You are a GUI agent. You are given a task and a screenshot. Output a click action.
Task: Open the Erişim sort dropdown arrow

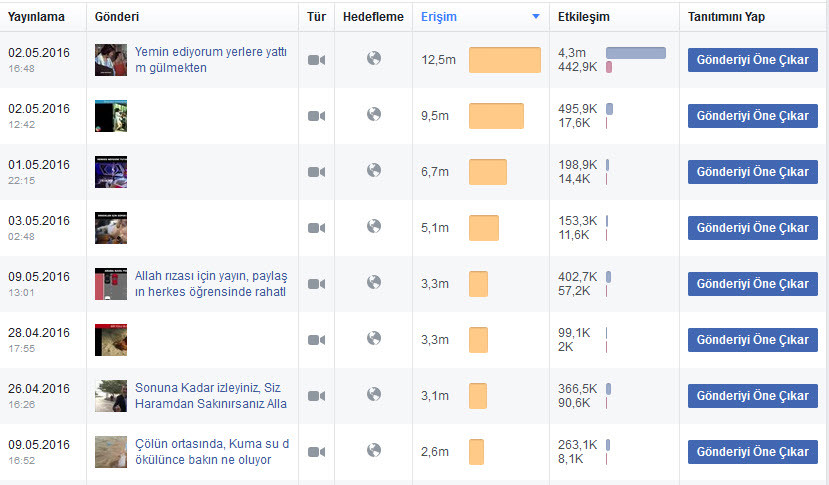point(536,17)
